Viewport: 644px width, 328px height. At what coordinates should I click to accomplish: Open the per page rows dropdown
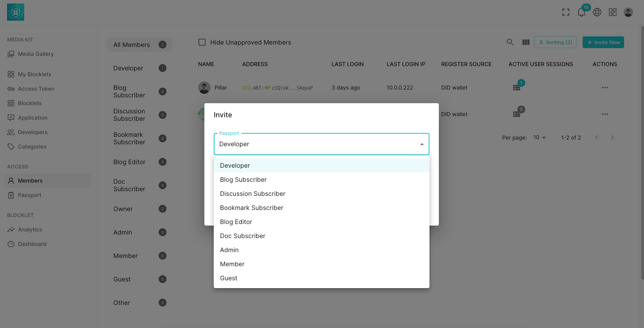coord(539,138)
